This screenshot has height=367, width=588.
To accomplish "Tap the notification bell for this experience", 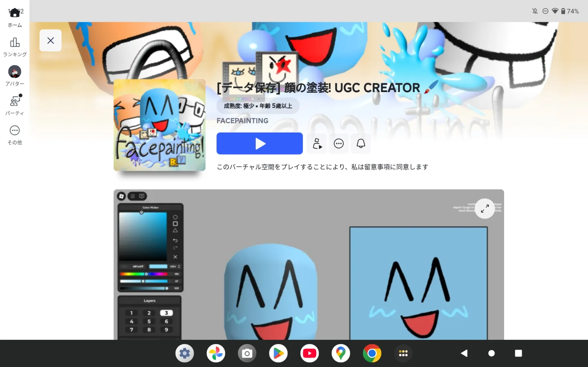I will [x=361, y=144].
